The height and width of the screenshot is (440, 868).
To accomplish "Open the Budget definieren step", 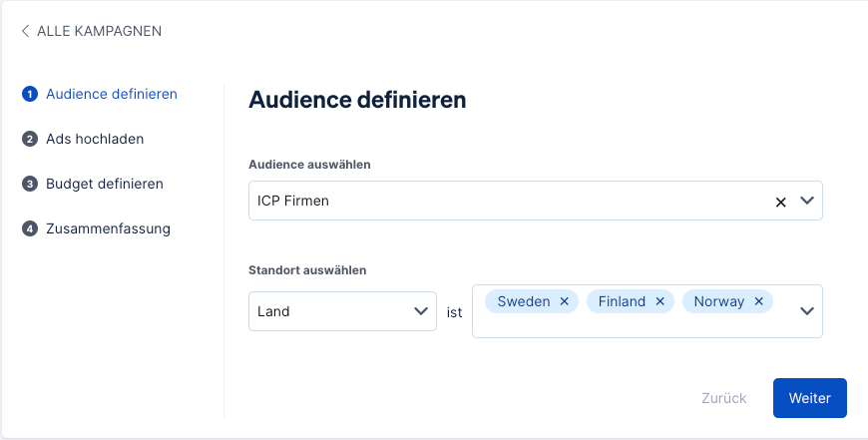I will (x=105, y=184).
